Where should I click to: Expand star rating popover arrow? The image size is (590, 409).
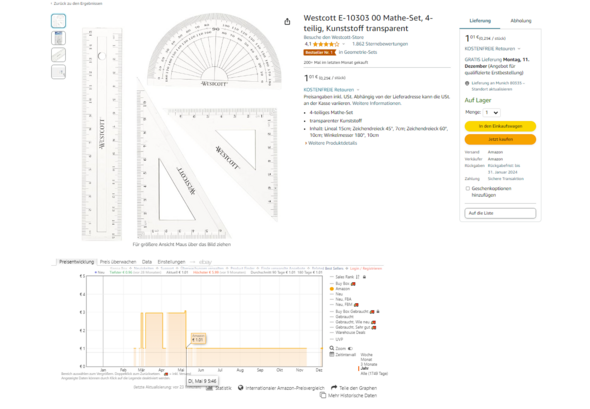coord(344,44)
